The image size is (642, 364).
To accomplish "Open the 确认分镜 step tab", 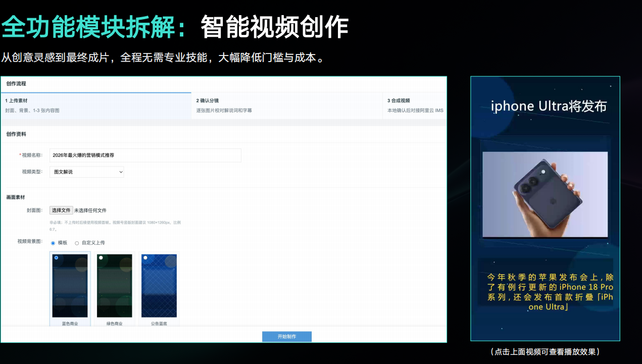I will [x=287, y=106].
